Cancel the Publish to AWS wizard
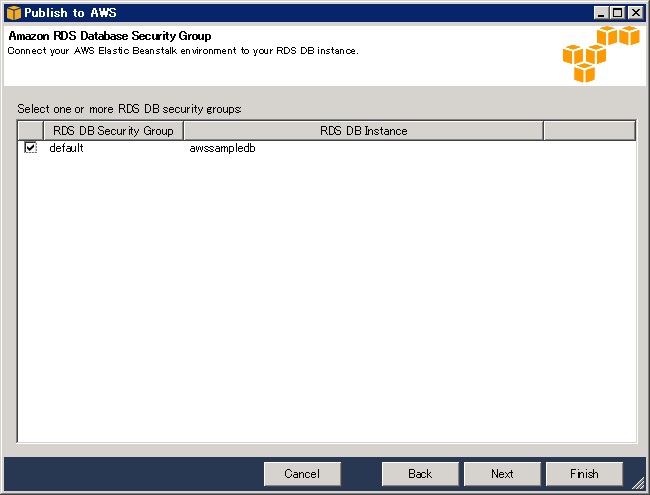Viewport: 650px width, 495px height. click(x=302, y=473)
